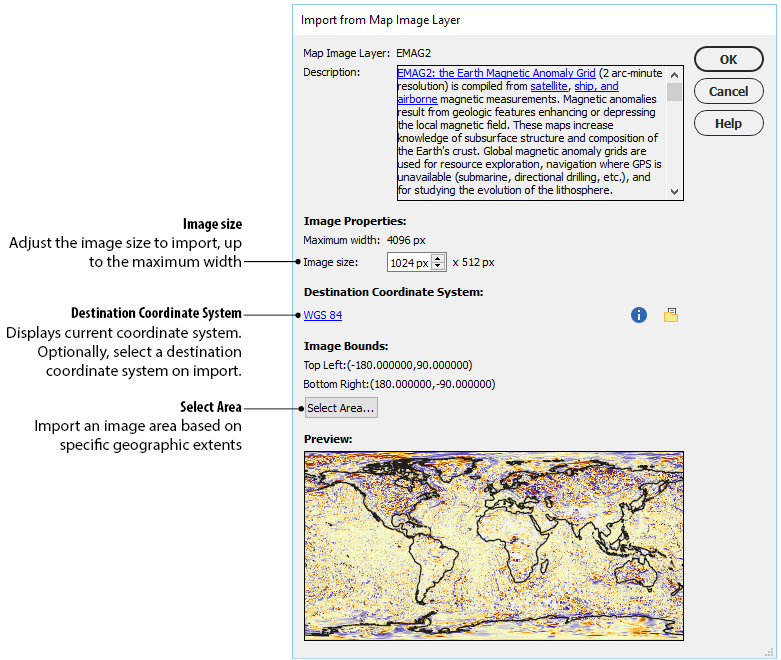Click the 'Map Image Layer:' label
The width and height of the screenshot is (781, 660).
pyautogui.click(x=346, y=53)
